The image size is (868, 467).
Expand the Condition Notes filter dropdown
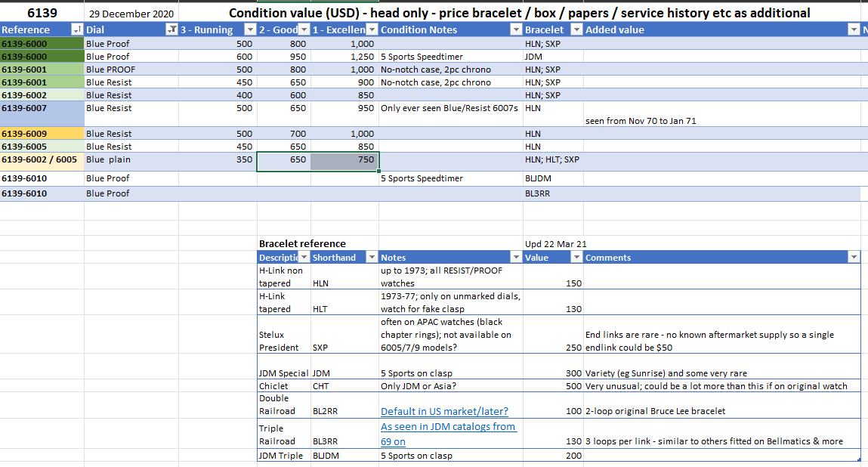pyautogui.click(x=516, y=29)
